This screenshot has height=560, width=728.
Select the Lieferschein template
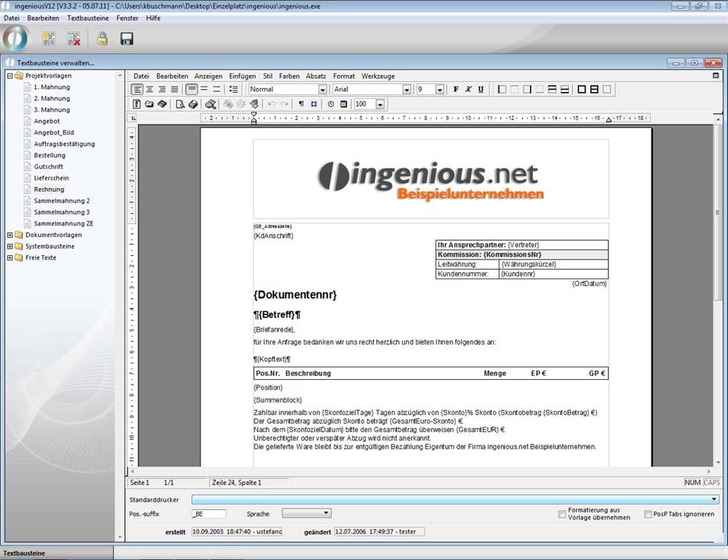pos(51,178)
